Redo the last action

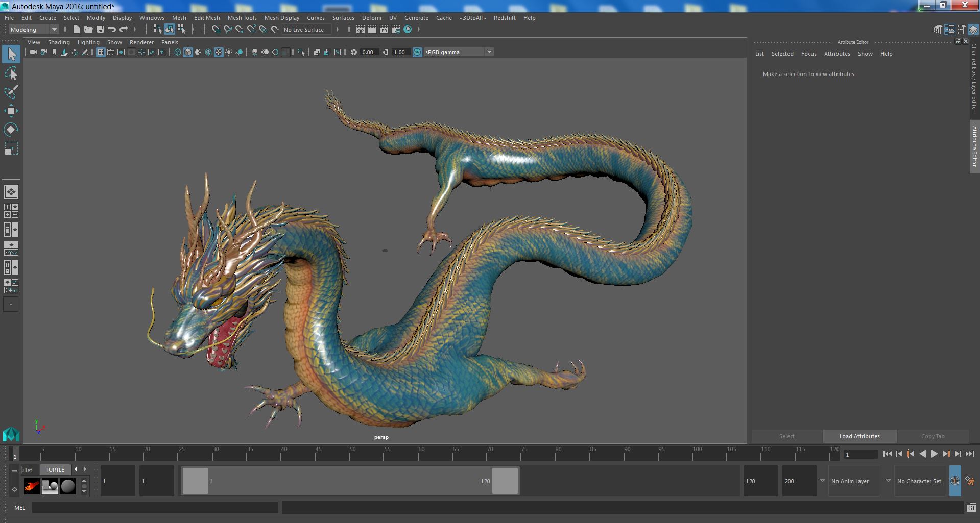click(x=124, y=30)
